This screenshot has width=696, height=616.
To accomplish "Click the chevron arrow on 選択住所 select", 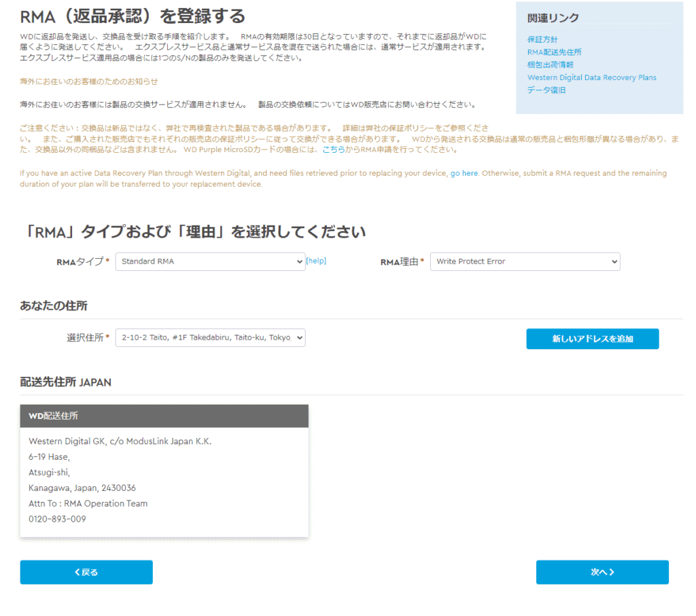I will [x=300, y=338].
